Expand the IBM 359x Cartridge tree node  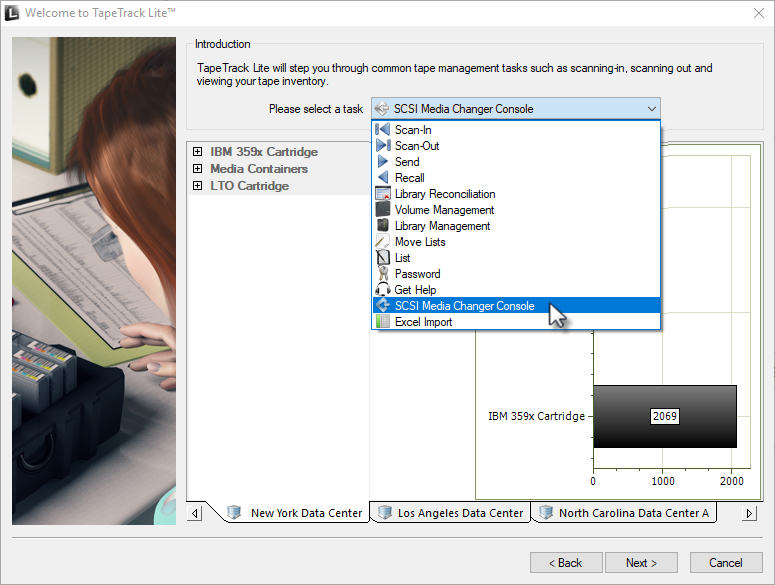197,151
